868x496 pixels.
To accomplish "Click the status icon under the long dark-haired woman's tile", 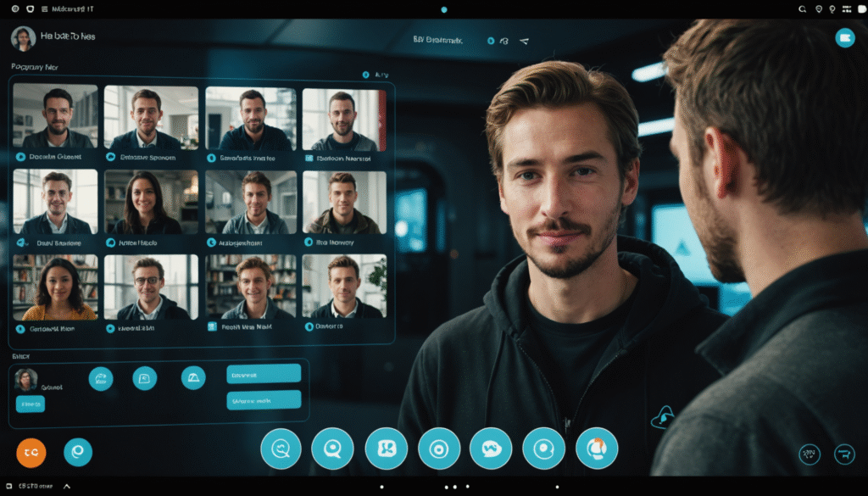I will tap(111, 242).
